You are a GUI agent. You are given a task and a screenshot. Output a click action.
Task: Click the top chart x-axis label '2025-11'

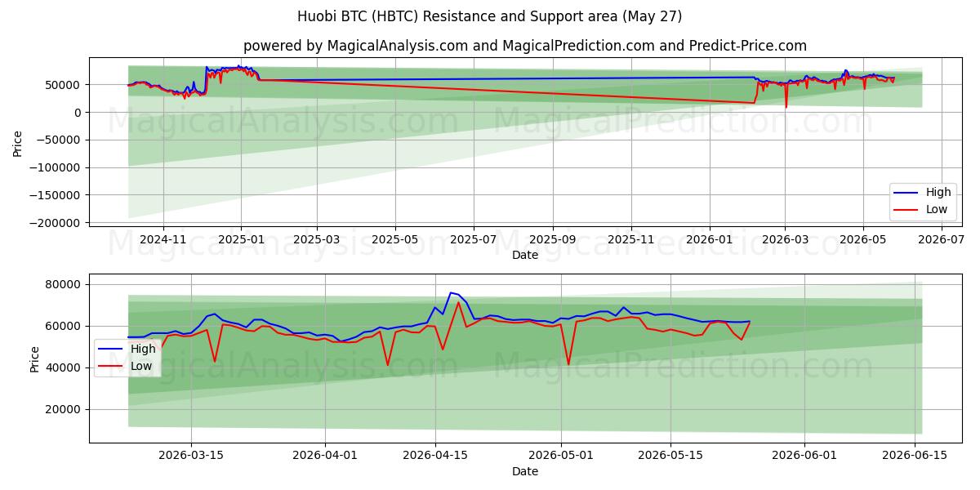[630, 239]
